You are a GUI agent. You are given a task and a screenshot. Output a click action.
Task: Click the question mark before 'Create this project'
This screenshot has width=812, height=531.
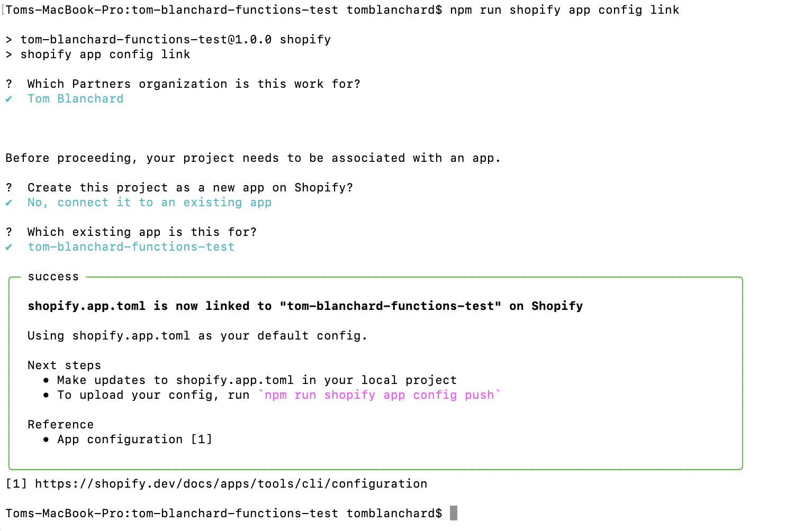[9, 188]
